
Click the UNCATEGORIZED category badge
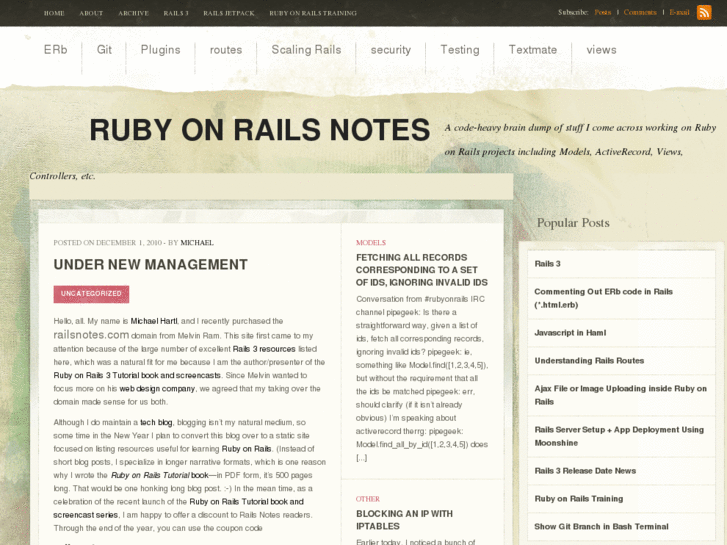tap(91, 294)
